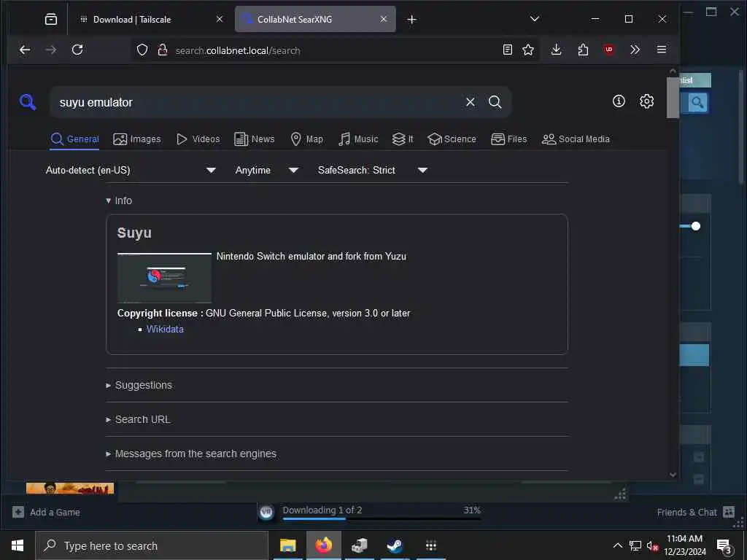Open SafeSearch: Strict dropdown

(372, 170)
